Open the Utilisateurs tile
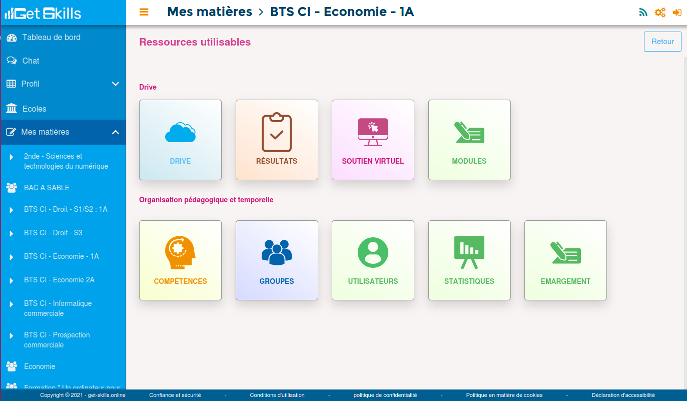The image size is (687, 401). (x=372, y=260)
